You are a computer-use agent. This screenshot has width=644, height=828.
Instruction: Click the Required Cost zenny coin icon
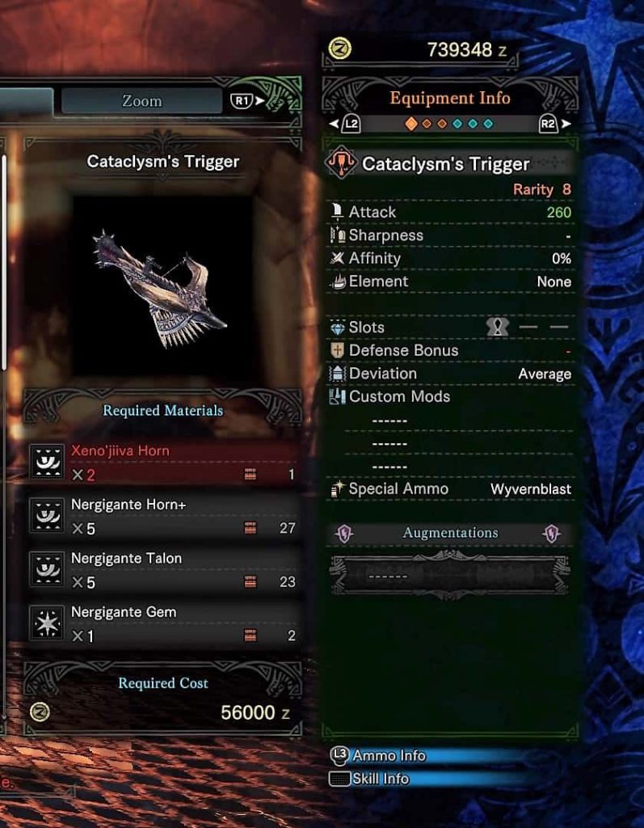(40, 712)
